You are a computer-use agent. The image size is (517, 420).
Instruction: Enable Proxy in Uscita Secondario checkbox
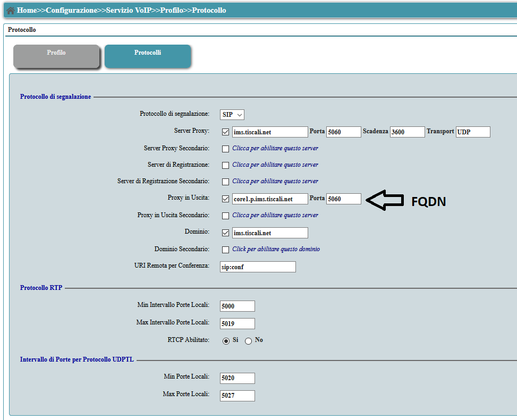click(225, 216)
